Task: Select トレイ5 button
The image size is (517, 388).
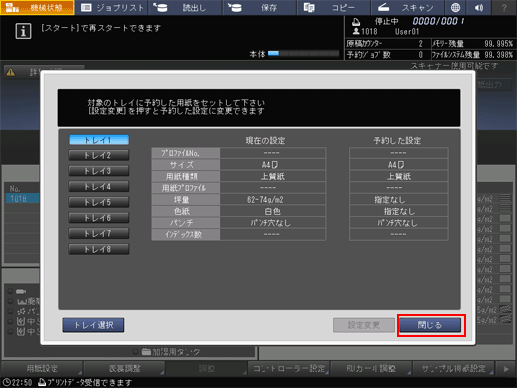Action: point(99,202)
